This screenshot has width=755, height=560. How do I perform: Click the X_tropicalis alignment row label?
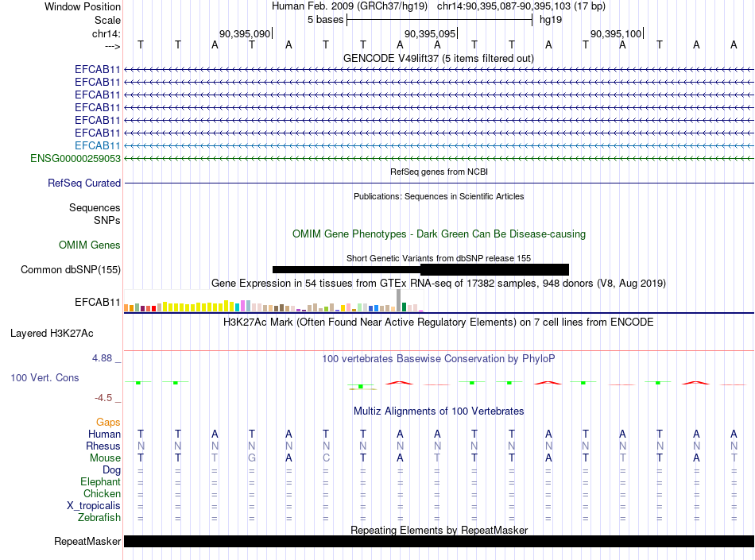[x=94, y=506]
